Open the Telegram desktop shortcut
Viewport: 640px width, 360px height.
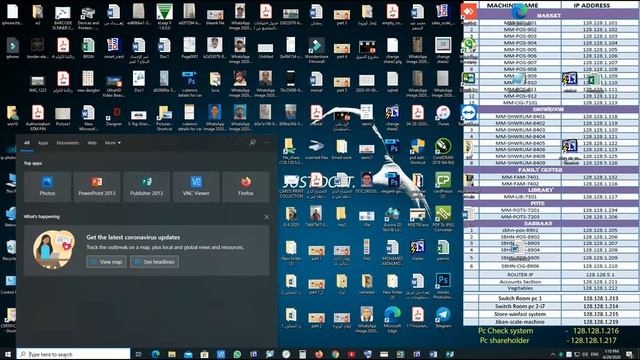coord(443,318)
